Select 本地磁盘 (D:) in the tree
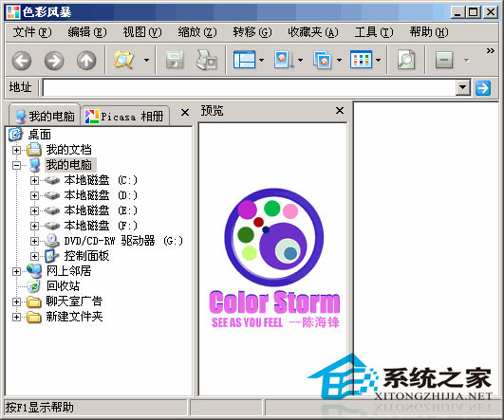Image resolution: width=504 pixels, height=420 pixels. click(101, 195)
